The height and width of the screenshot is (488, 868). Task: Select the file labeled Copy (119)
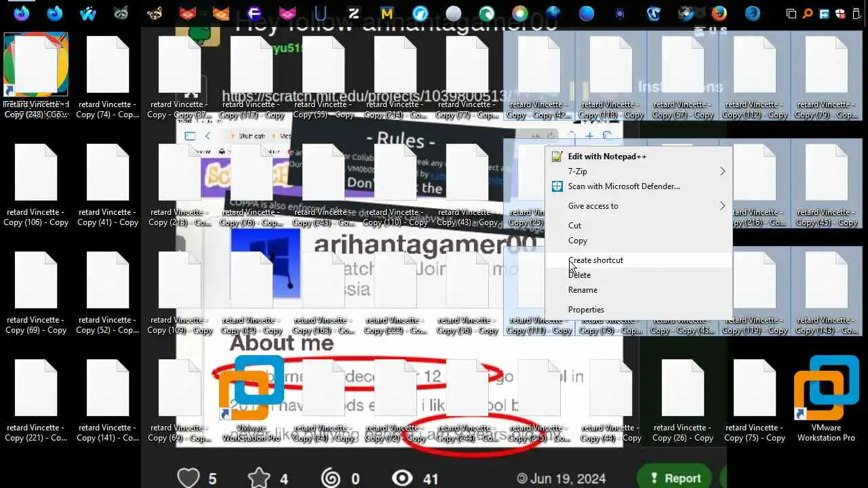[x=755, y=292]
